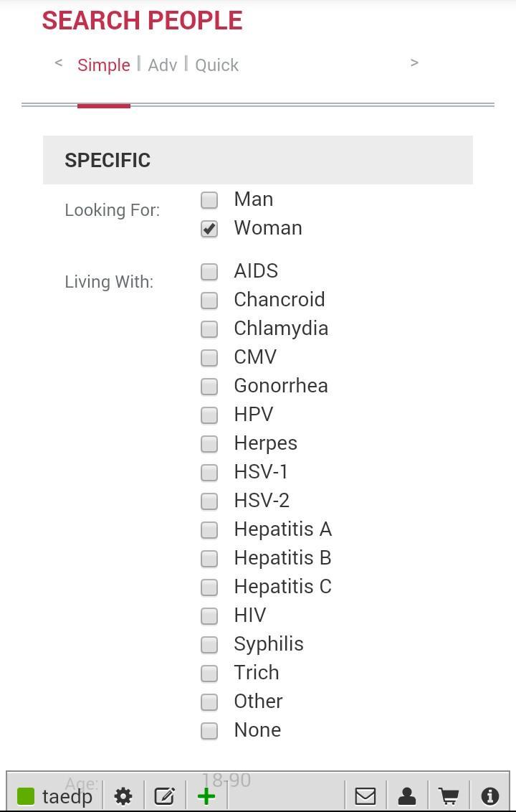516x812 pixels.
Task: Show more tabs with right arrow
Action: click(414, 62)
